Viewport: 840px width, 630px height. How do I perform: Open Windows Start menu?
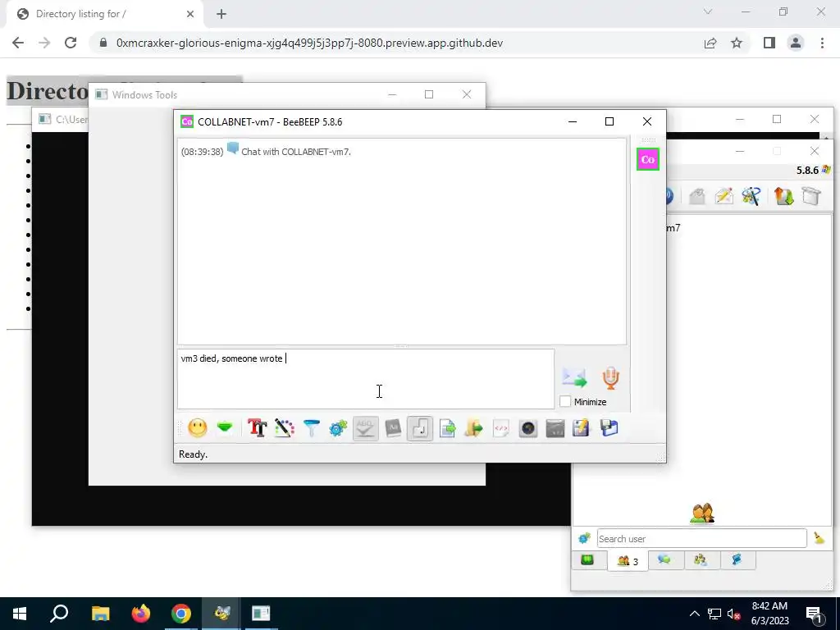[x=20, y=614]
